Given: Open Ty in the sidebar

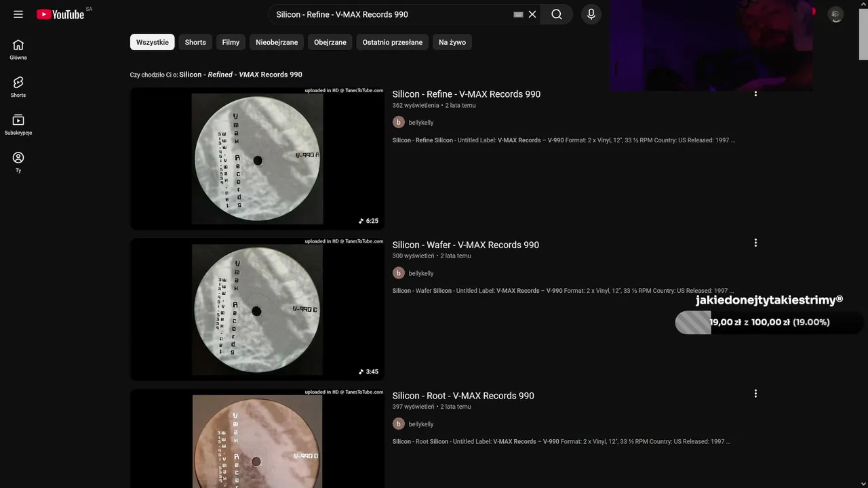Looking at the screenshot, I should (x=18, y=162).
